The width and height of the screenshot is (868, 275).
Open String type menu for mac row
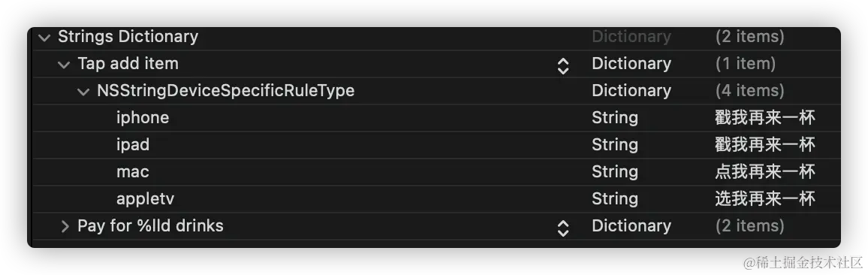tap(615, 172)
